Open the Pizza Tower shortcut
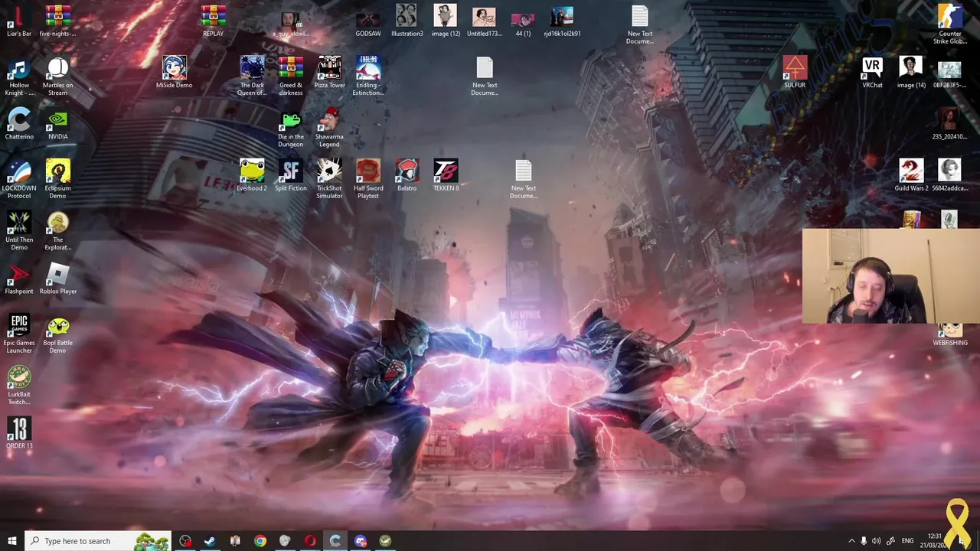 (x=329, y=72)
